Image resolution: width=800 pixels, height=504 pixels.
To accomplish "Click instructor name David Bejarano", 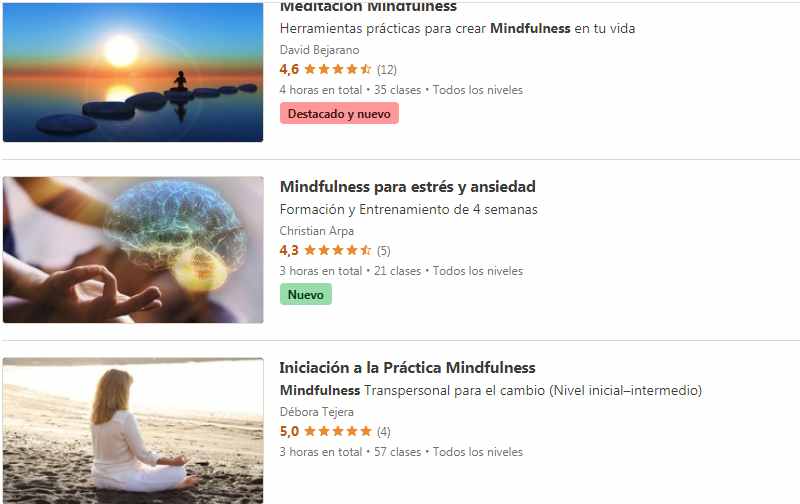I will point(319,50).
